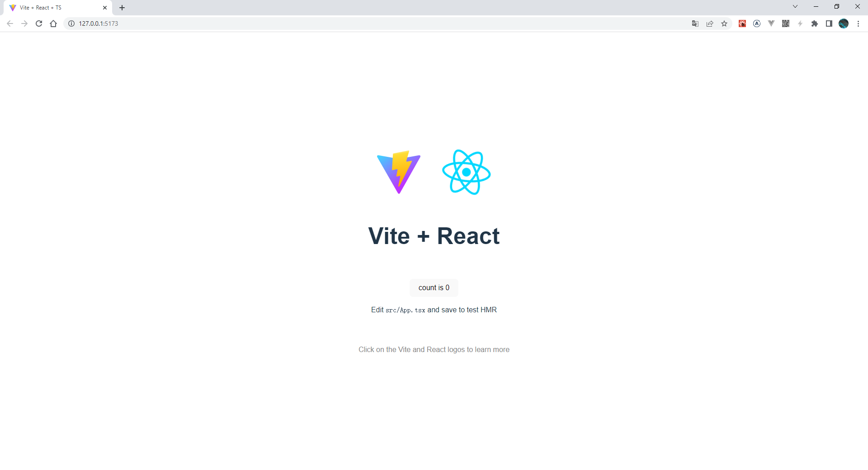Open Chrome three-dot menu
This screenshot has width=868, height=470.
tap(858, 23)
